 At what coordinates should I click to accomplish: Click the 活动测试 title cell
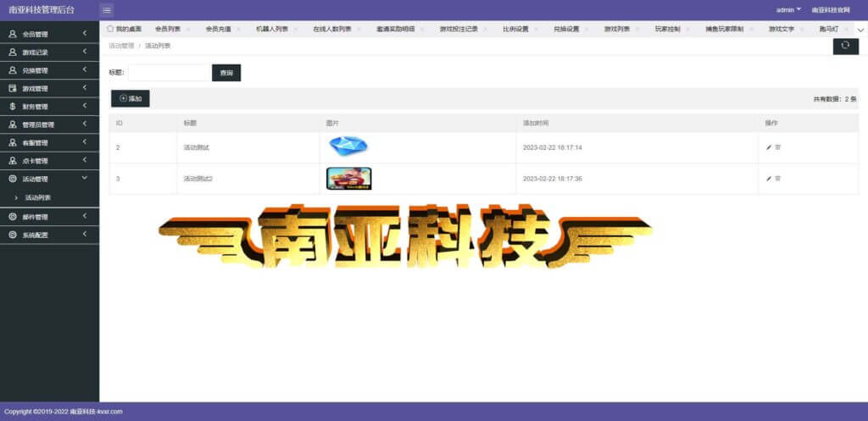197,147
